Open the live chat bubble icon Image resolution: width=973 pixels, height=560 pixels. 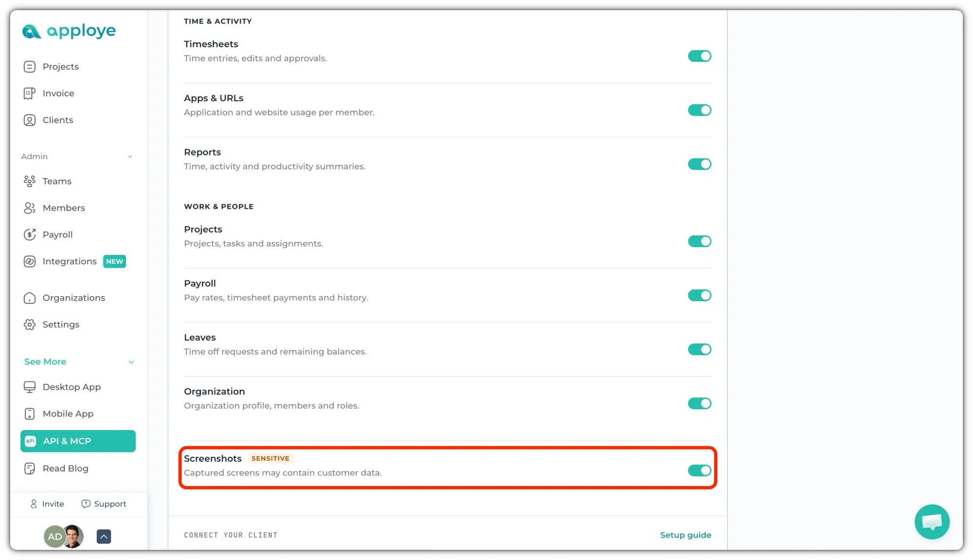[x=932, y=522]
